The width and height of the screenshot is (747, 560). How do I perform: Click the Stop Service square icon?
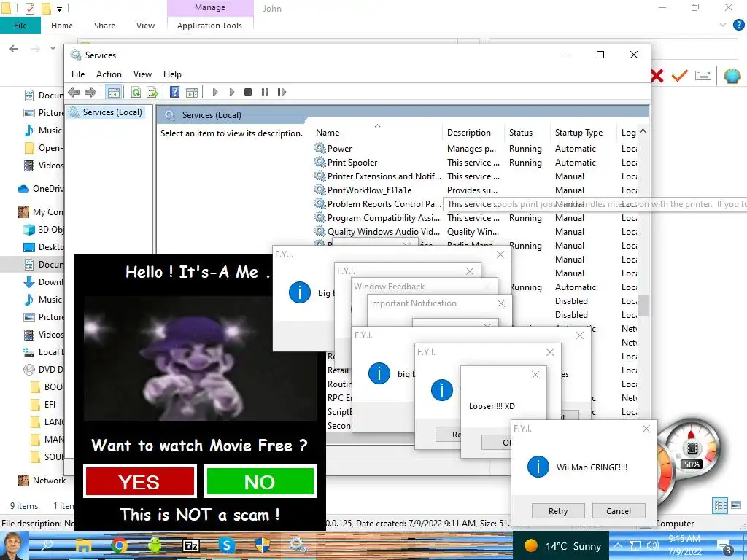point(248,92)
